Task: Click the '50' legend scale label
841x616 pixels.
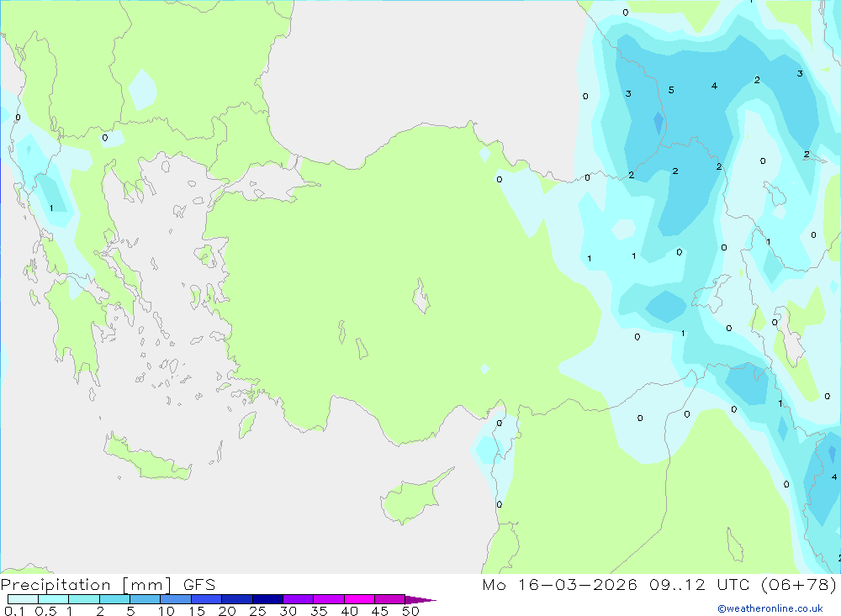Action: click(x=410, y=611)
